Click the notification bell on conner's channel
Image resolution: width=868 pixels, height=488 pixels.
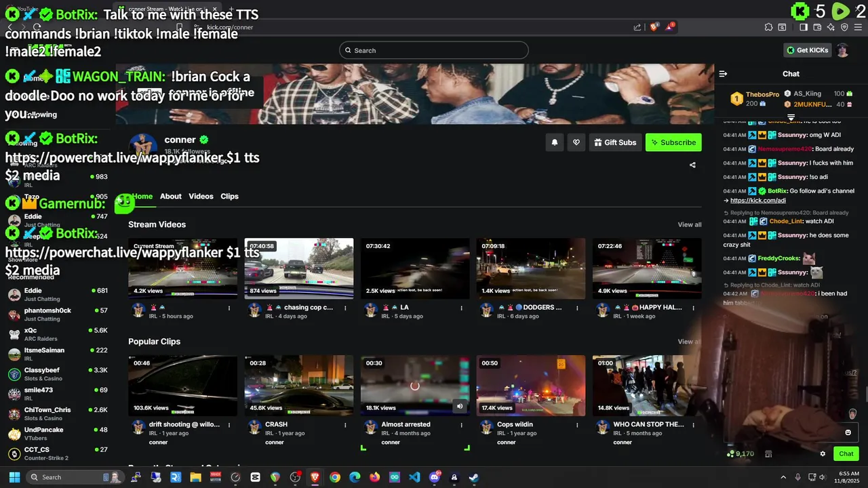pyautogui.click(x=555, y=142)
